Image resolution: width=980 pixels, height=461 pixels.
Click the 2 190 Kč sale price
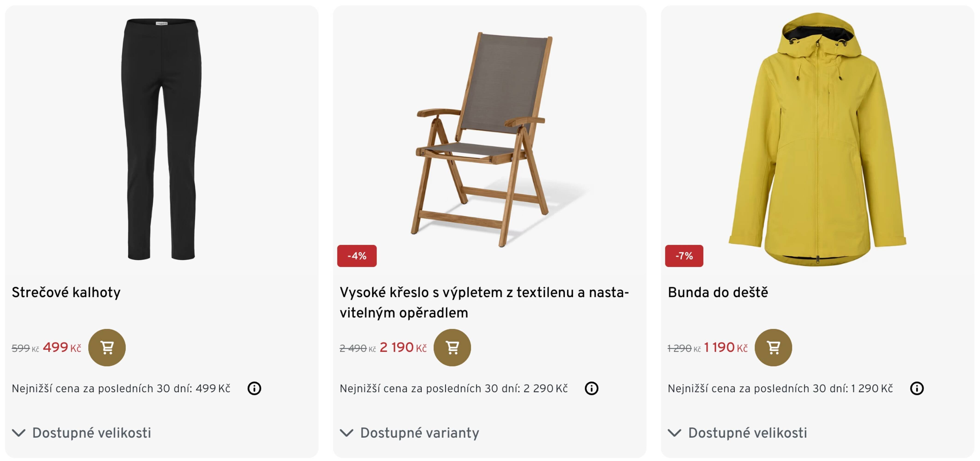point(403,347)
